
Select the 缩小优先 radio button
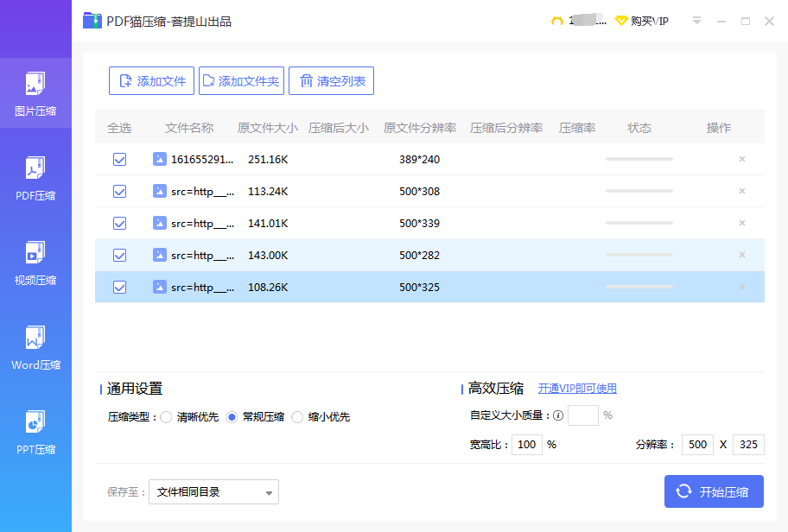pos(297,417)
